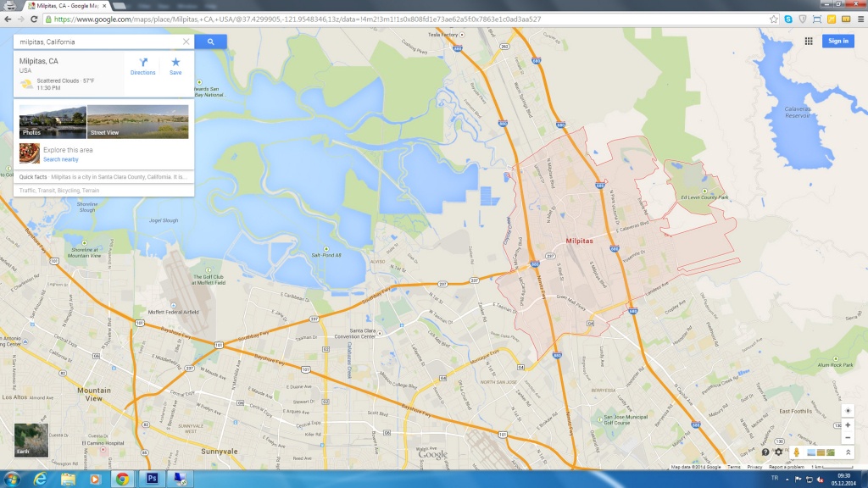Viewport: 868px width, 488px height.
Task: Click the blue search magnifier button
Action: (x=210, y=42)
